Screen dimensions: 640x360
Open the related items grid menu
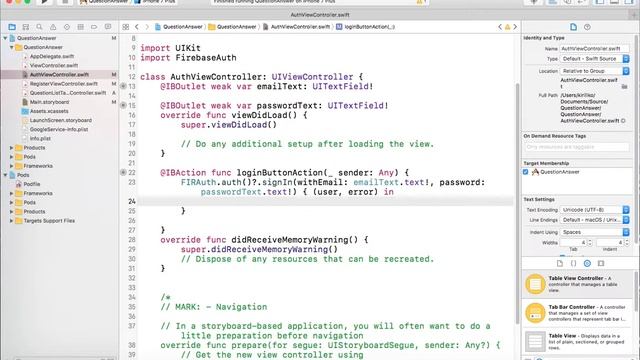126,27
